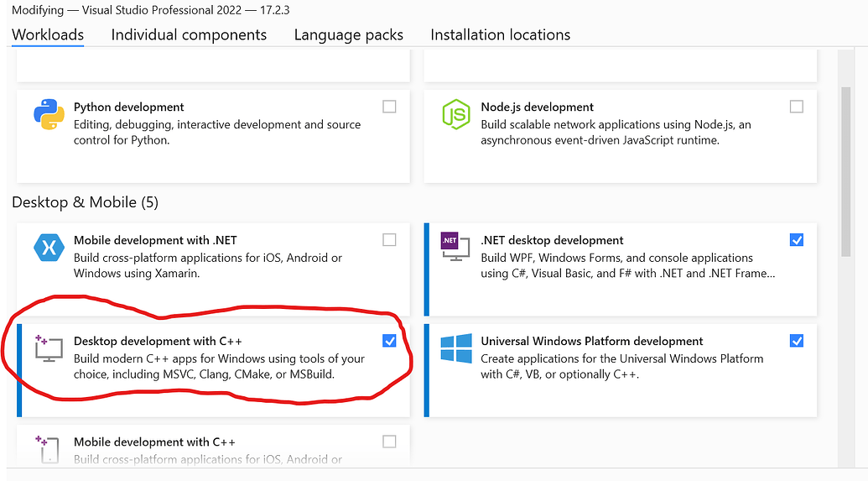This screenshot has width=868, height=481.
Task: Click the Mobile development with C++ phone icon
Action: [48, 449]
